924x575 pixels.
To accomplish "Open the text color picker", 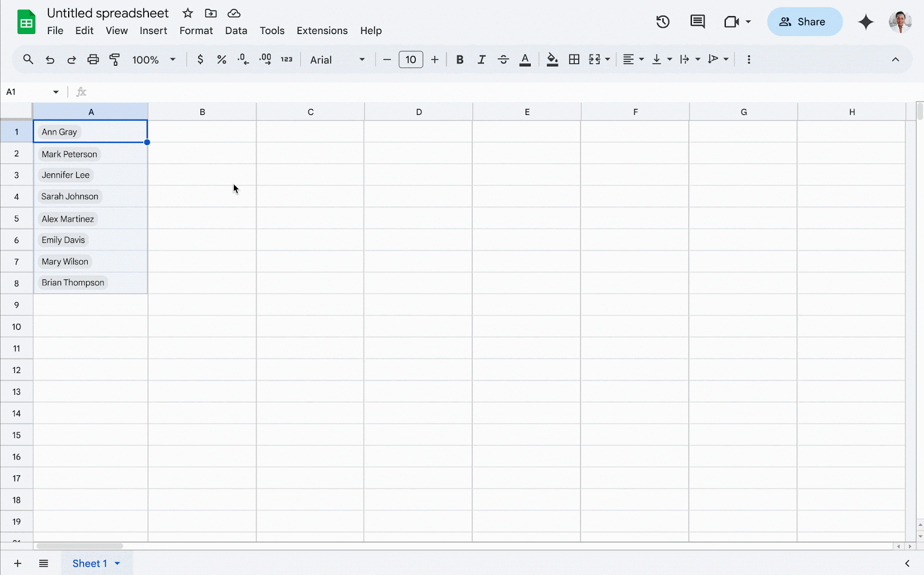I will click(x=525, y=59).
